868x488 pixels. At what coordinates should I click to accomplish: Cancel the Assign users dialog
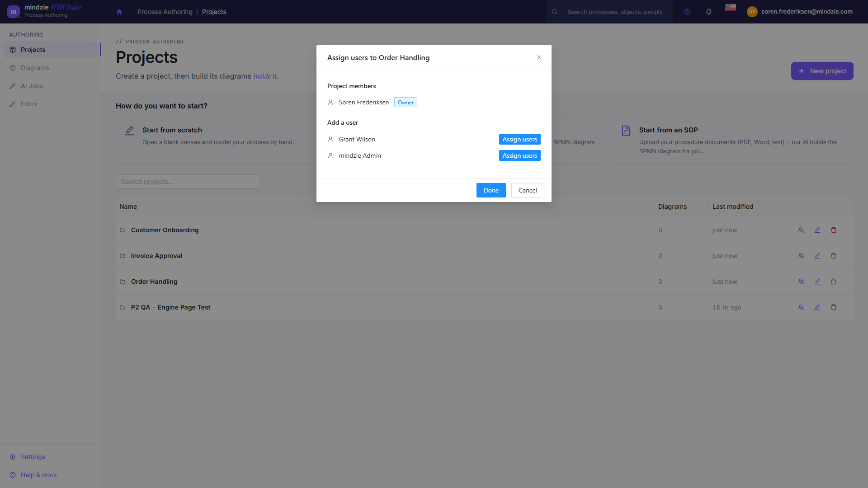[528, 190]
